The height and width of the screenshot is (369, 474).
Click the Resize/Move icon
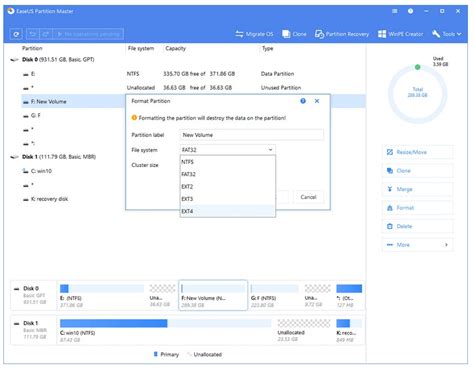tap(390, 152)
